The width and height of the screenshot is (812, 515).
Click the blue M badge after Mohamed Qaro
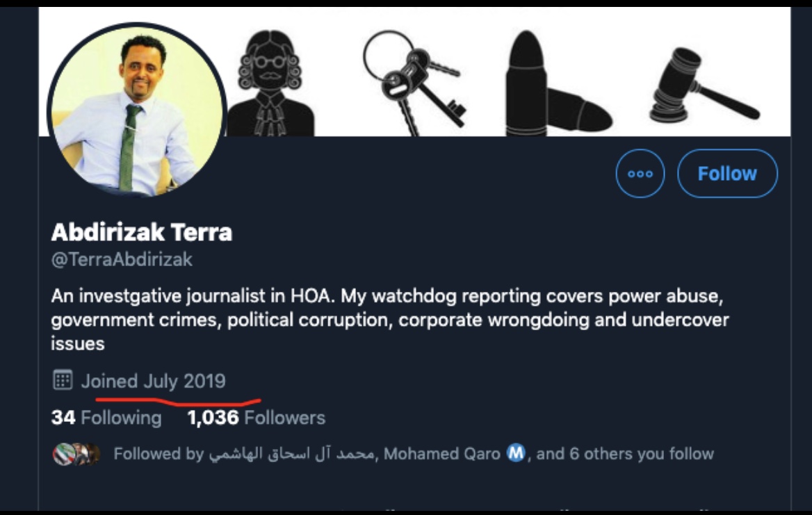pyautogui.click(x=516, y=455)
